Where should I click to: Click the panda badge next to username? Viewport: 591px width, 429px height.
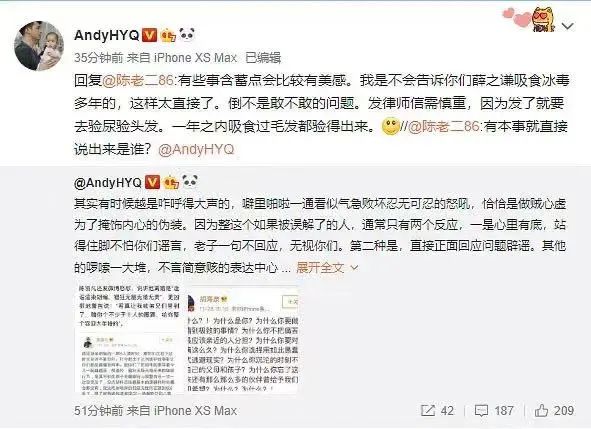pyautogui.click(x=187, y=34)
